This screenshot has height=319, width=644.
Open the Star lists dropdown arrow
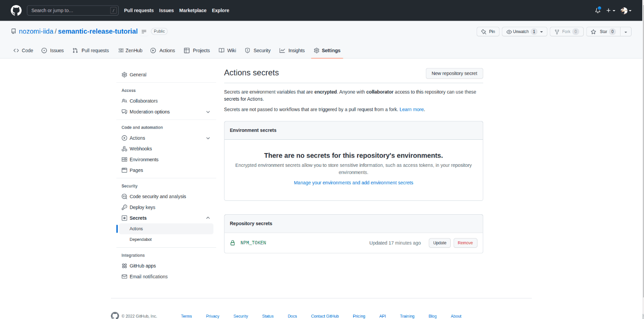626,32
